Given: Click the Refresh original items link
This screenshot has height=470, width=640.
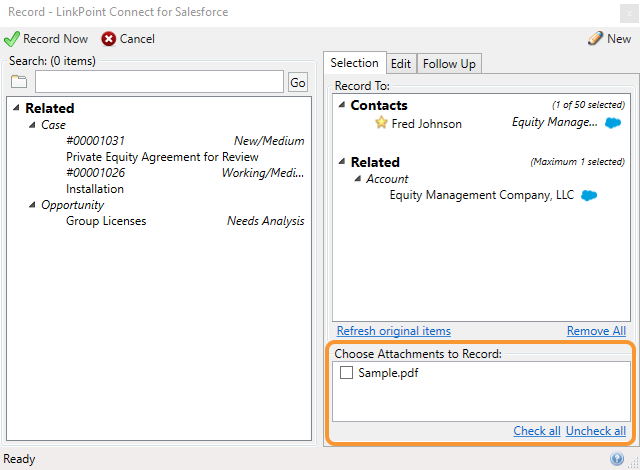Looking at the screenshot, I should tap(393, 331).
